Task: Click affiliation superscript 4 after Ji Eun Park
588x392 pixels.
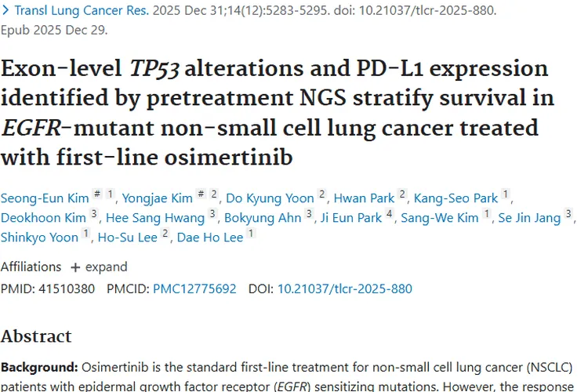Action: [x=390, y=214]
